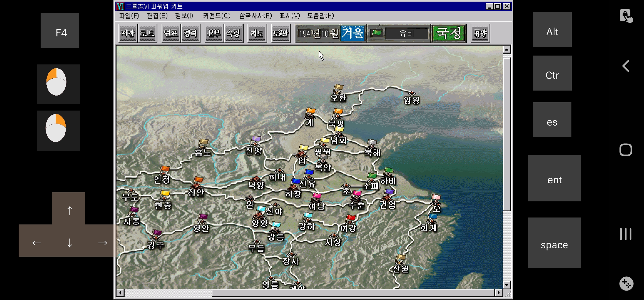Click the green flag ruler icon
Viewport: 644px width, 300px height.
[377, 34]
